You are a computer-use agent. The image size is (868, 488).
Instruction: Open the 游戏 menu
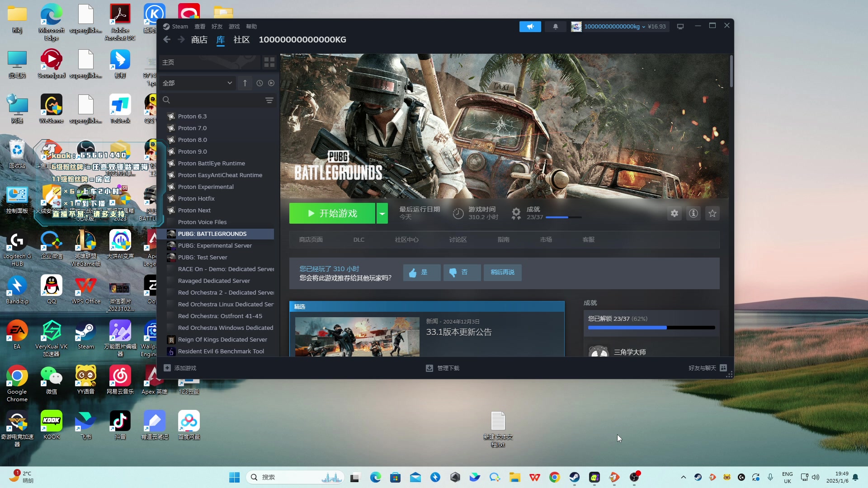coord(234,27)
